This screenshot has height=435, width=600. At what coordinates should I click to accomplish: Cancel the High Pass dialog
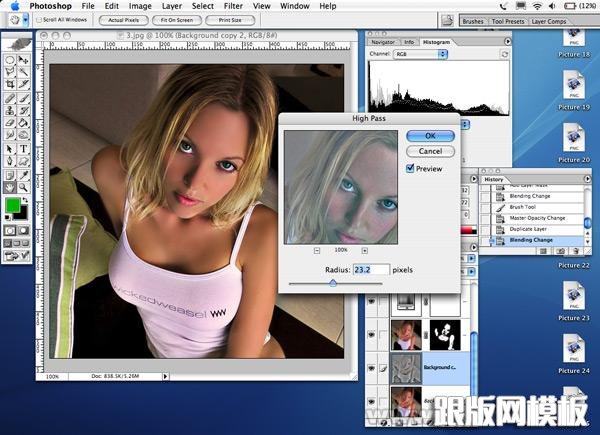pyautogui.click(x=430, y=151)
